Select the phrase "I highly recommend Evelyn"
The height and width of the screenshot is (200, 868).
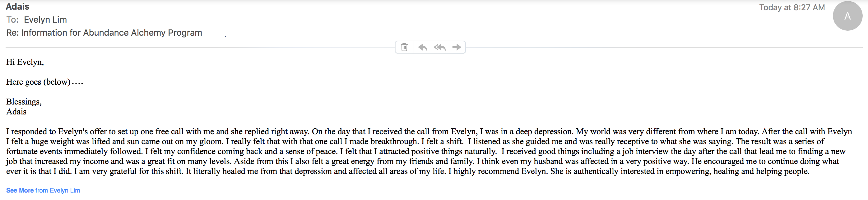(497, 171)
